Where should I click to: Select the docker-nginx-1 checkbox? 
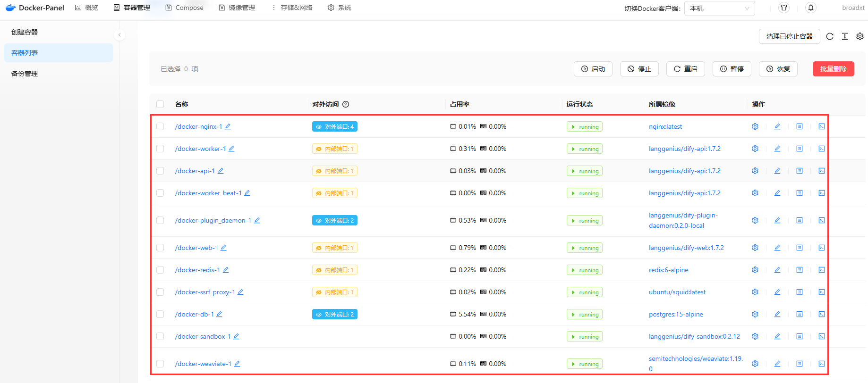pyautogui.click(x=160, y=126)
